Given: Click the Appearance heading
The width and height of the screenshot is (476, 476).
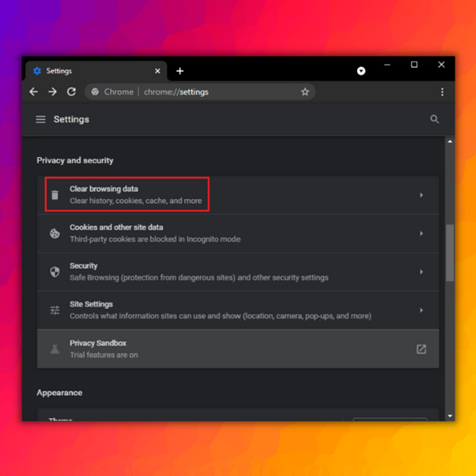Looking at the screenshot, I should click(59, 393).
